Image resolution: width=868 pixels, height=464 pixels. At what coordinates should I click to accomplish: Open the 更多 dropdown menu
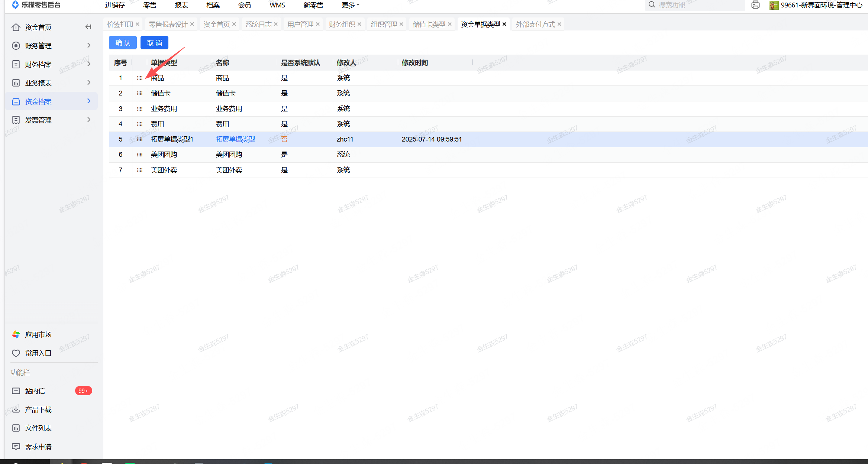pyautogui.click(x=350, y=5)
